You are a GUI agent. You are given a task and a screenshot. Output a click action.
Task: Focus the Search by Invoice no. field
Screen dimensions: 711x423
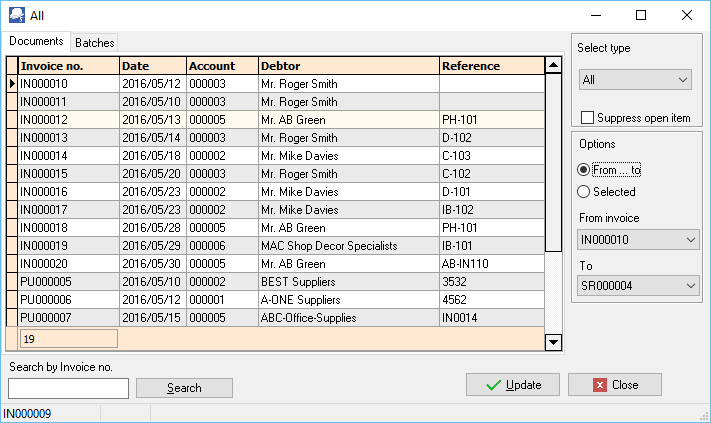pos(69,388)
